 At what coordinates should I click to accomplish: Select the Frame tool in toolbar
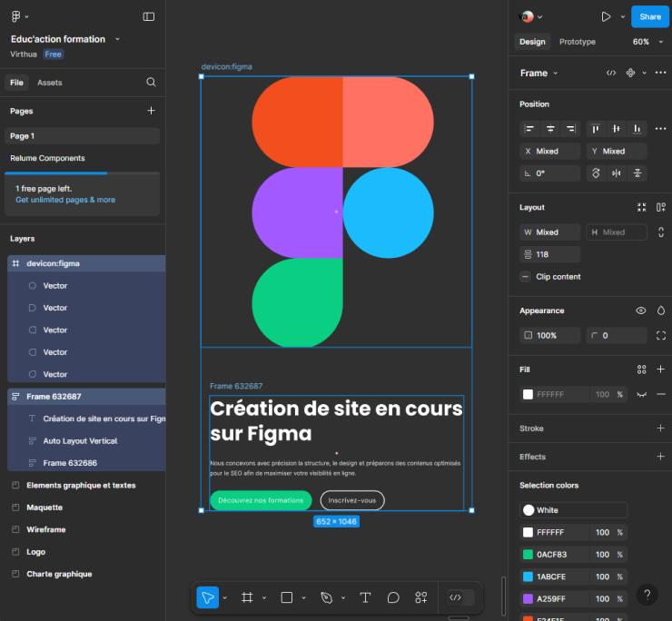[x=247, y=597]
